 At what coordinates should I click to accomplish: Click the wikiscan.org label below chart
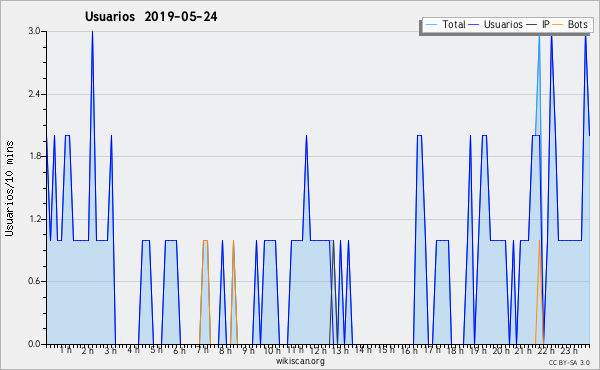tap(300, 361)
